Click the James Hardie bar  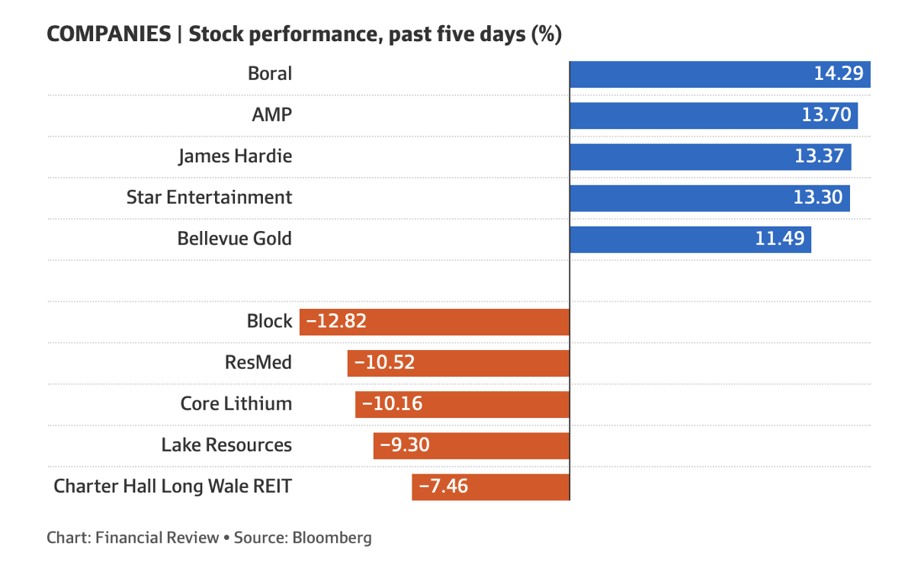pos(711,156)
